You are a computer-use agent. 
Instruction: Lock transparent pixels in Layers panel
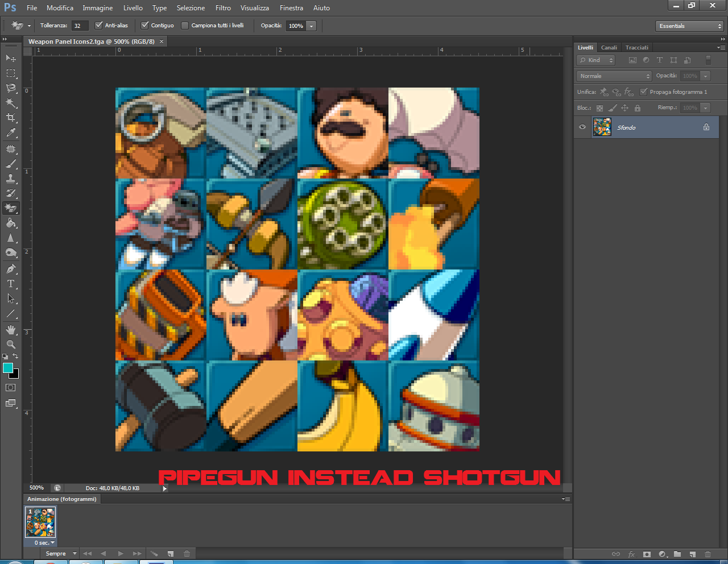click(599, 108)
